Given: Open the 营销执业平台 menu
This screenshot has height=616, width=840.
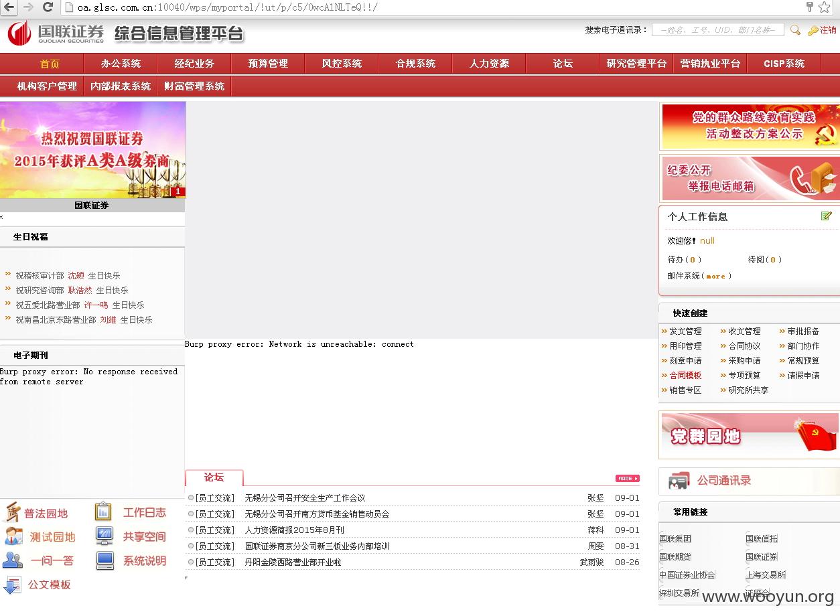Looking at the screenshot, I should click(710, 64).
